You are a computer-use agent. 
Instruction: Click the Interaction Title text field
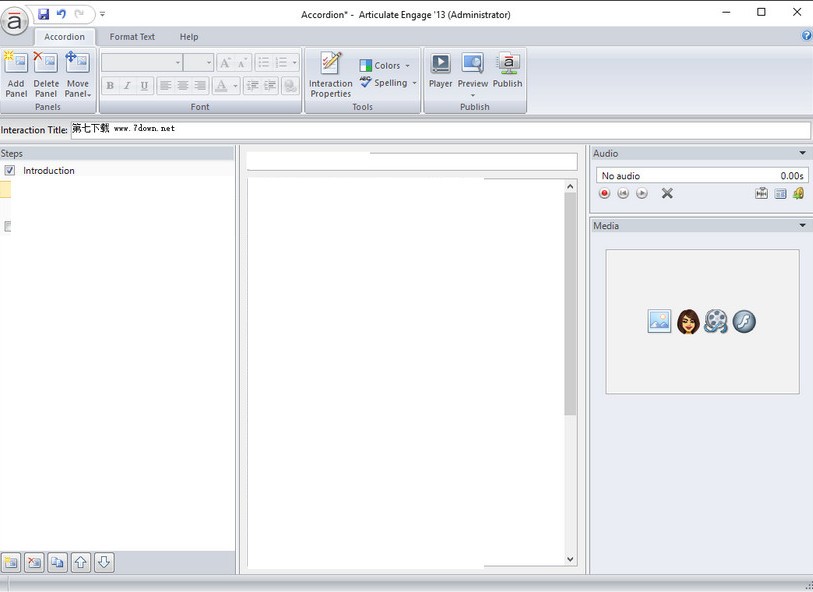440,130
